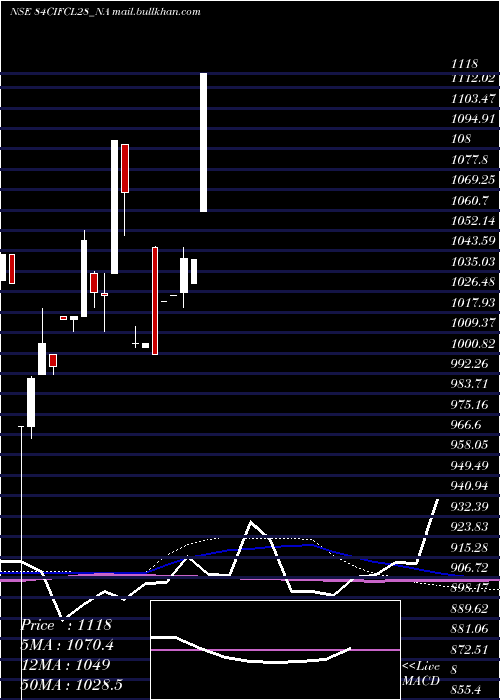Click the 1094.91 price axis label
Viewport: 500px width, 700px height.
(473, 119)
